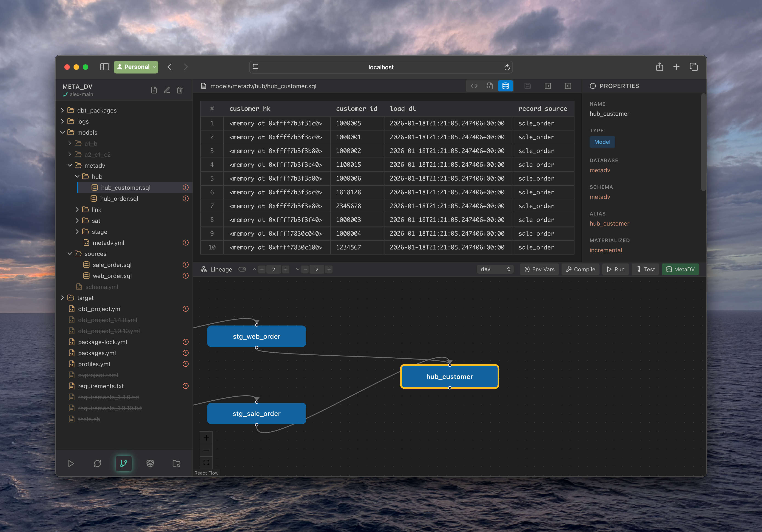Click the trash delete icon in sidebar
The image size is (762, 532).
click(x=179, y=90)
